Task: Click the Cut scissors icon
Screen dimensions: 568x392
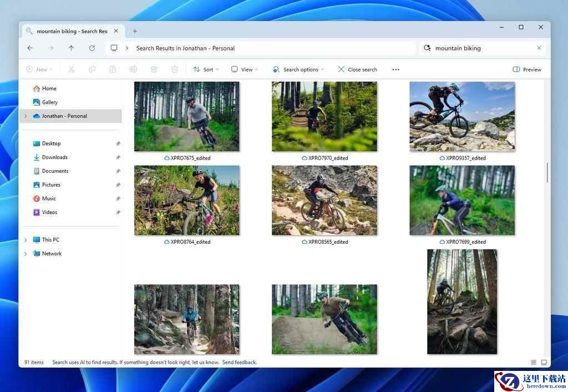Action: [x=72, y=69]
